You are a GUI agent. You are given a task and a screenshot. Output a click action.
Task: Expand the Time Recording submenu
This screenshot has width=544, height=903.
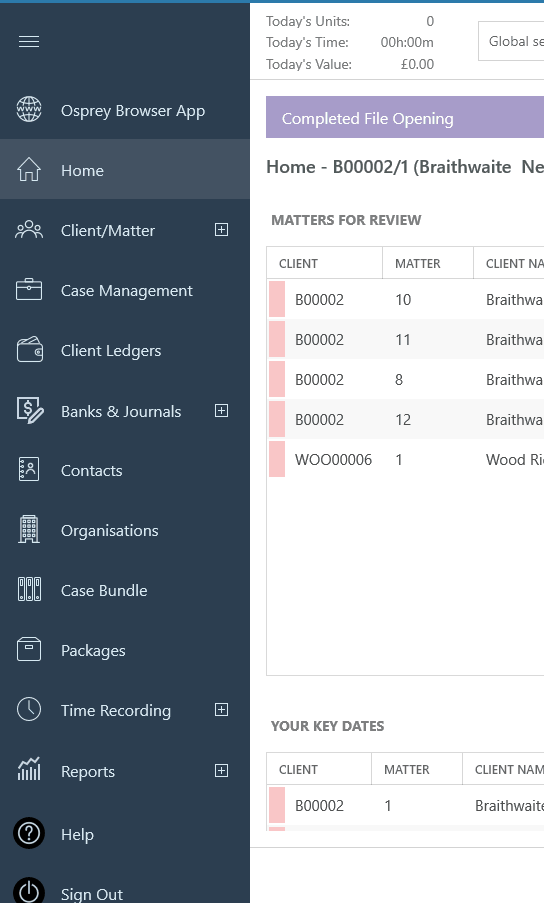point(221,710)
